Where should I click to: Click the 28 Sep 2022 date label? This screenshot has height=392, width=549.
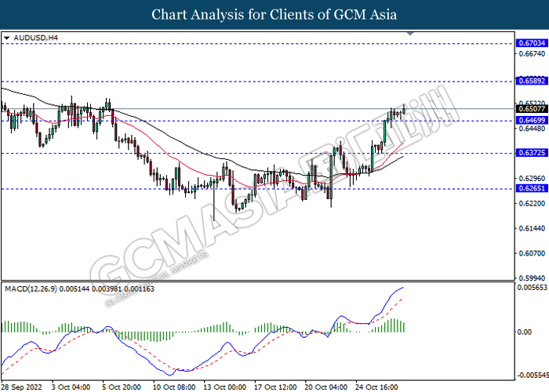click(x=21, y=387)
